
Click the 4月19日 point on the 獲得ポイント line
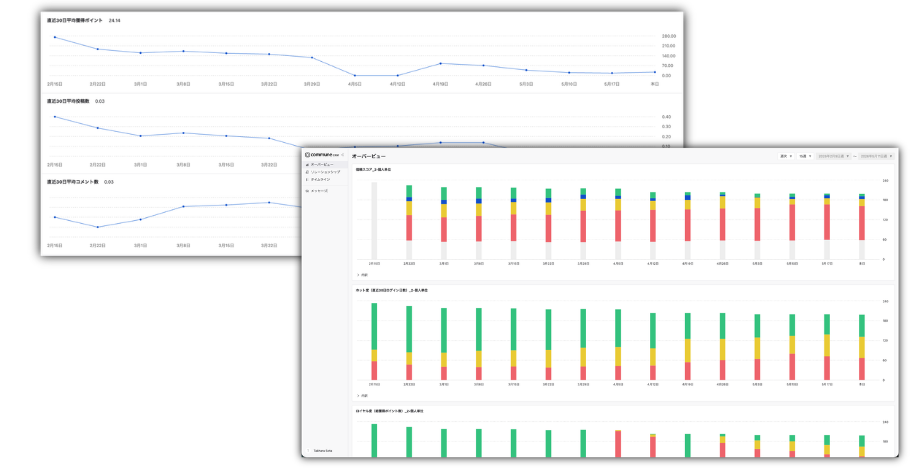440,63
